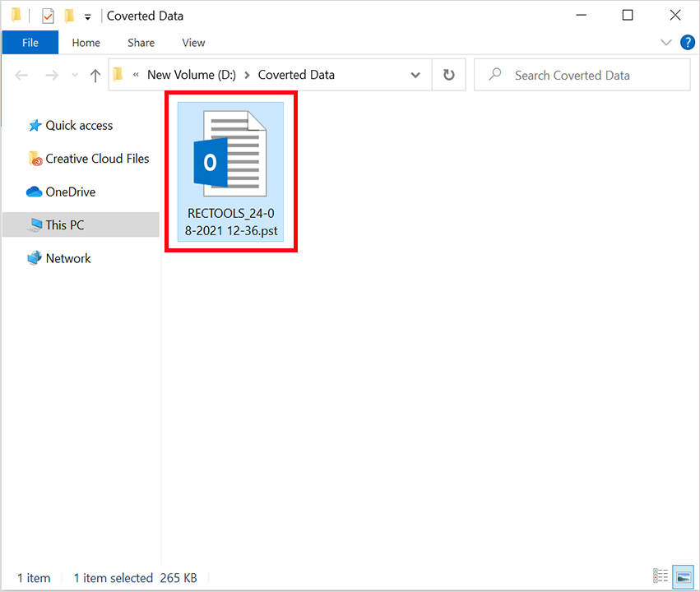Select the RECTOOLS_24-08-2021 12-36.pst file
Screen dimensions: 700x592
click(x=230, y=172)
